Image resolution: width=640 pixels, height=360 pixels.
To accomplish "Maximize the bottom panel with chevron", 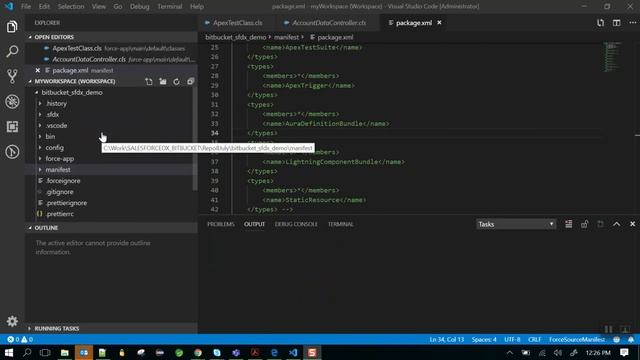I will (616, 224).
